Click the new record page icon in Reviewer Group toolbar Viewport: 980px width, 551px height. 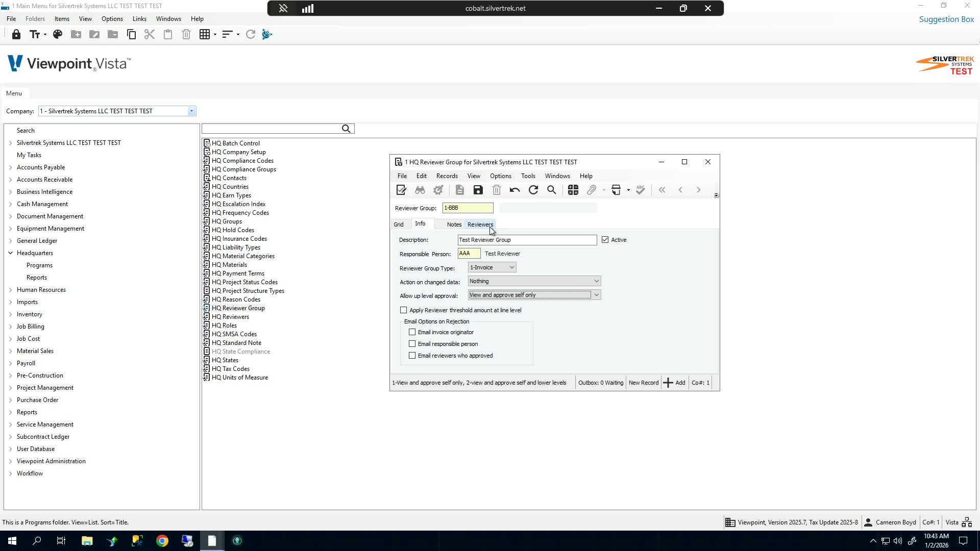[x=459, y=190]
